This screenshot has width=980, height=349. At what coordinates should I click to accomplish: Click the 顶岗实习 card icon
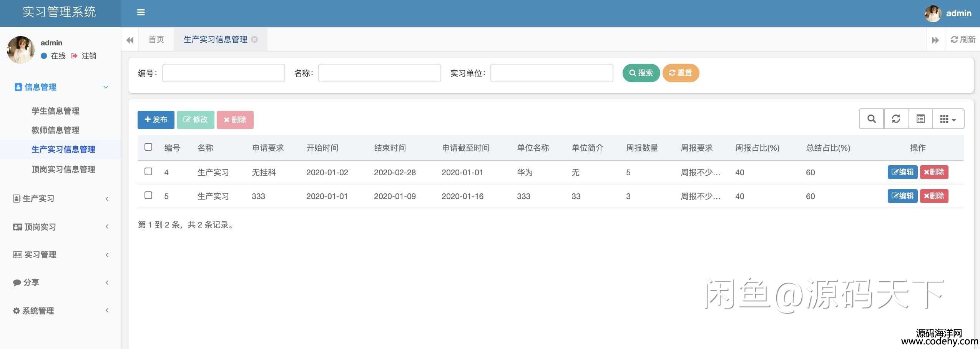(x=17, y=227)
